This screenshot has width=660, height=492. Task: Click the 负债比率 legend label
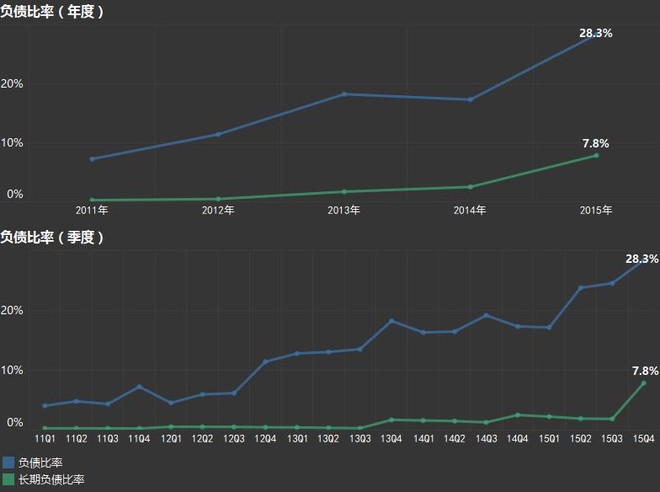pos(40,463)
